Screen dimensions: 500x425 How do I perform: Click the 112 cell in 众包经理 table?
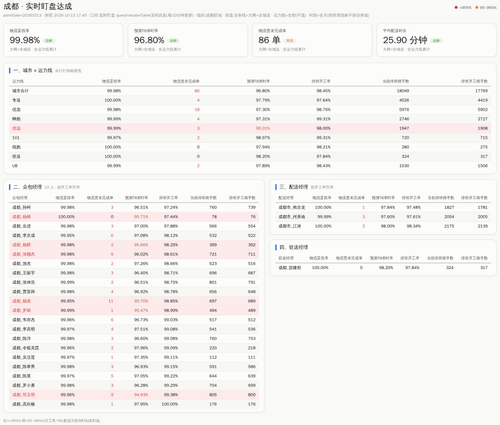(213, 357)
